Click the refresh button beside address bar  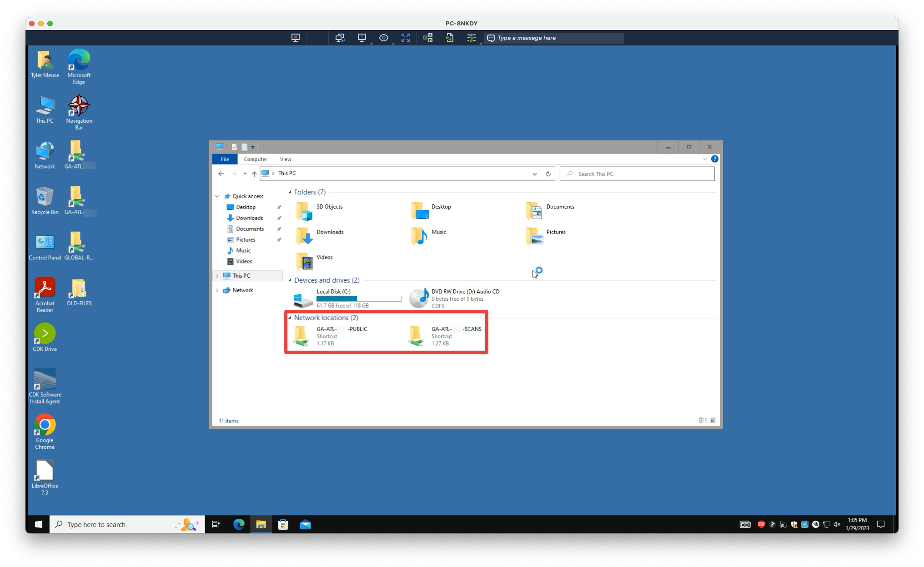pos(548,174)
